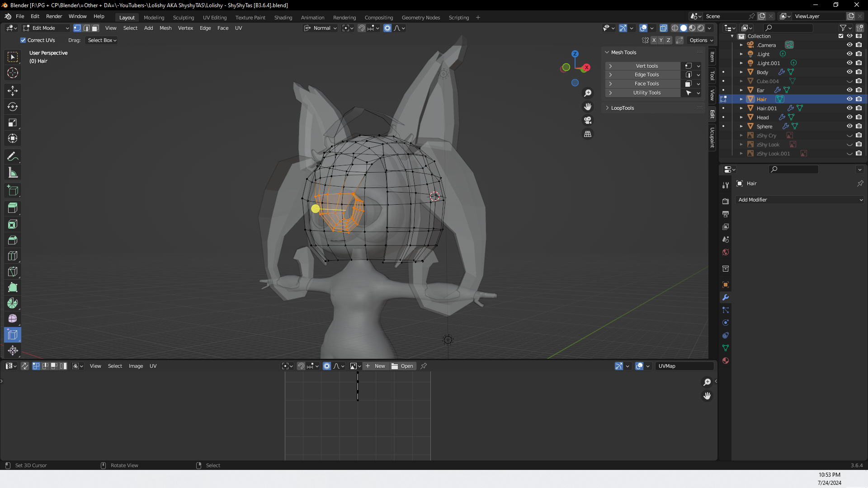868x488 pixels.
Task: Switch to the UV Editing workspace tab
Action: [x=215, y=18]
